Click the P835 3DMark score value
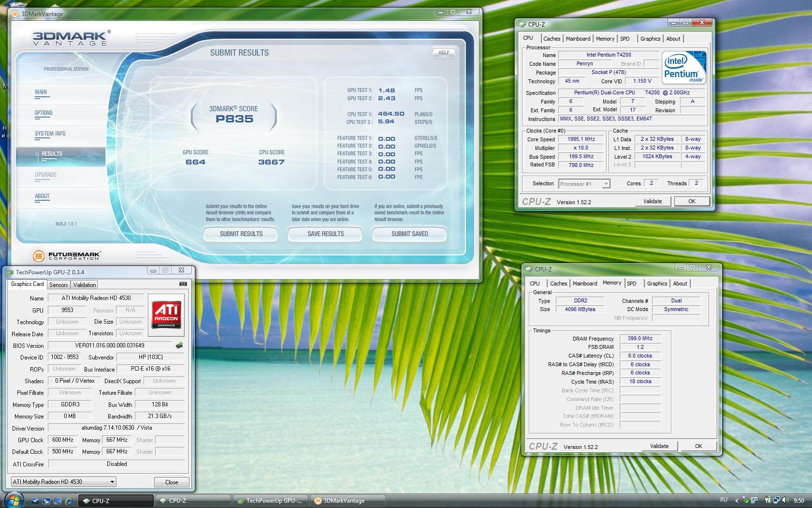This screenshot has width=812, height=508. pos(234,119)
